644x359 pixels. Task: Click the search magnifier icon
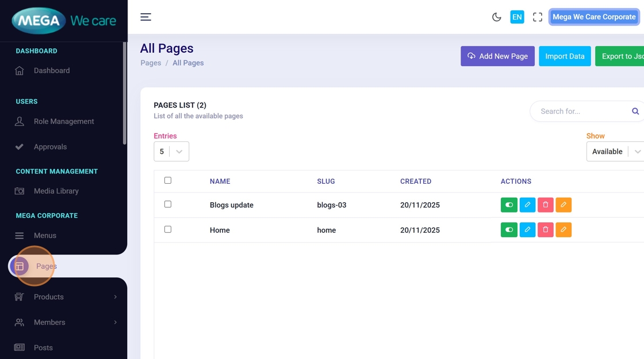pyautogui.click(x=635, y=111)
